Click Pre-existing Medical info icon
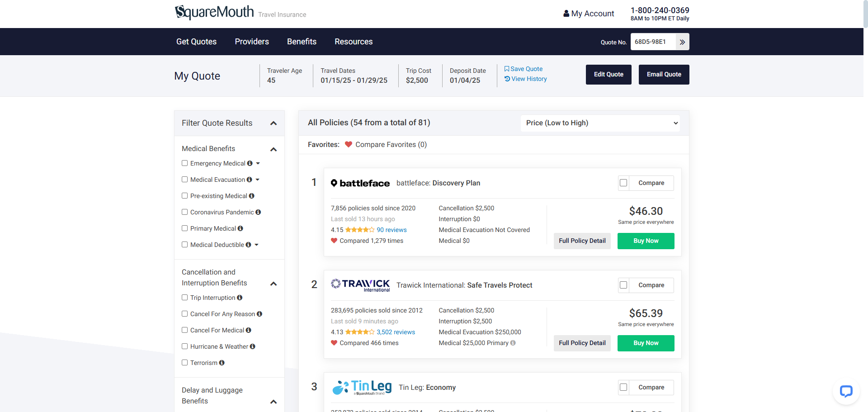 (x=251, y=196)
